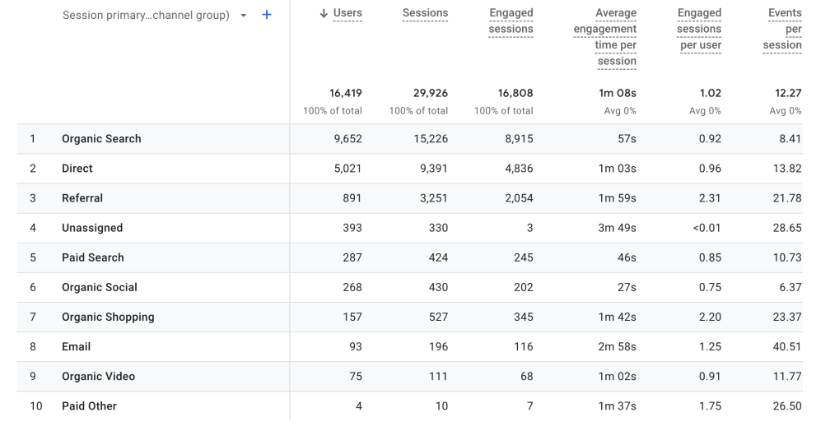Click the Referral channel row

(x=82, y=198)
